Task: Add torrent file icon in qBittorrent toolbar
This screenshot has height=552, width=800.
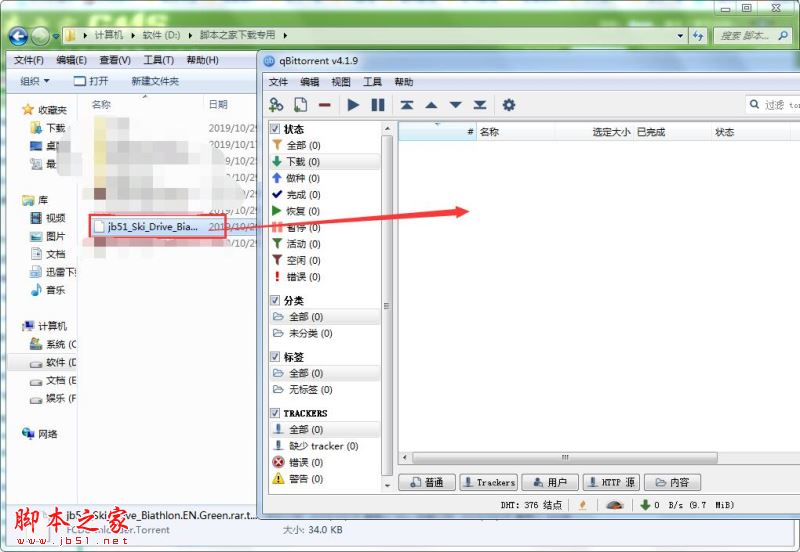Action: tap(301, 105)
